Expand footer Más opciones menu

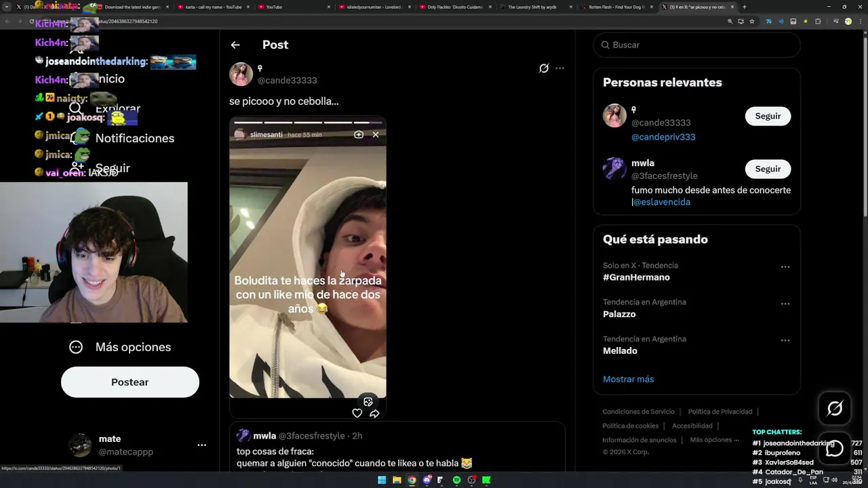click(x=715, y=440)
